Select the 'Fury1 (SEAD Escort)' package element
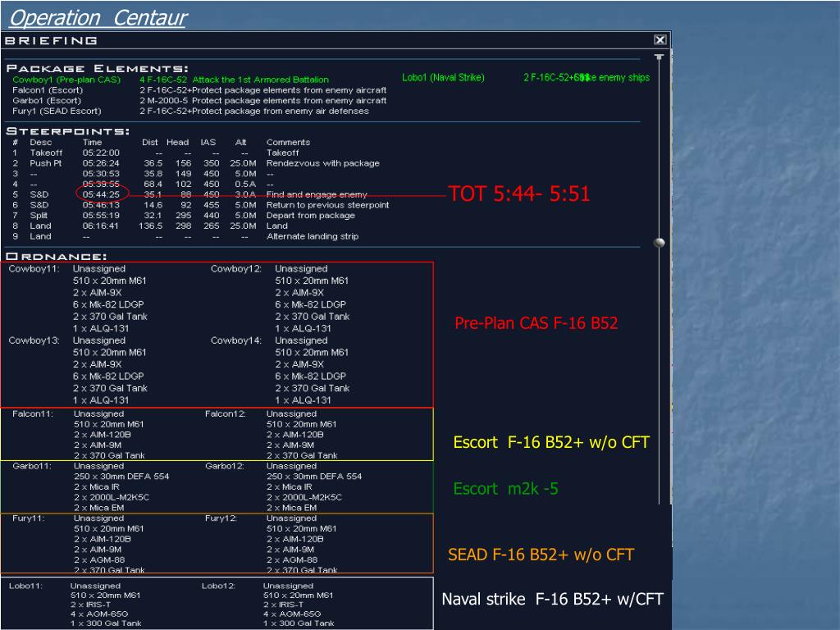Screen dimensions: 840x630 [57, 111]
